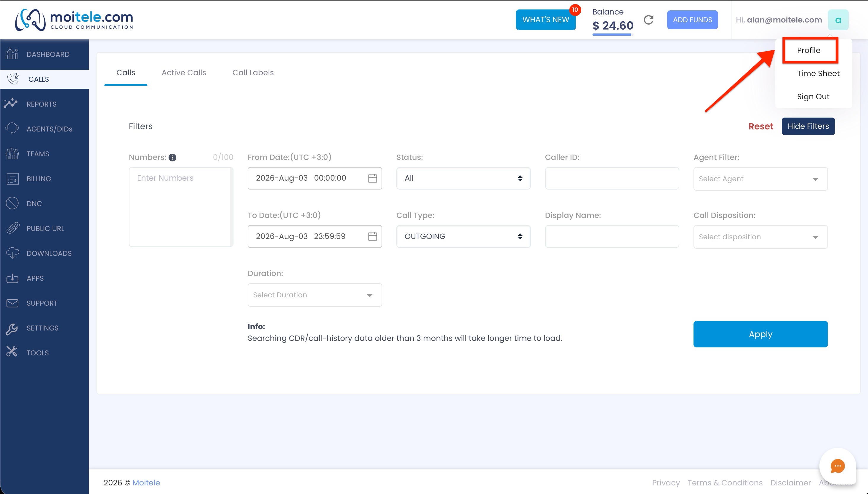Open the To Date calendar picker icon
Image resolution: width=868 pixels, height=494 pixels.
[x=372, y=236]
